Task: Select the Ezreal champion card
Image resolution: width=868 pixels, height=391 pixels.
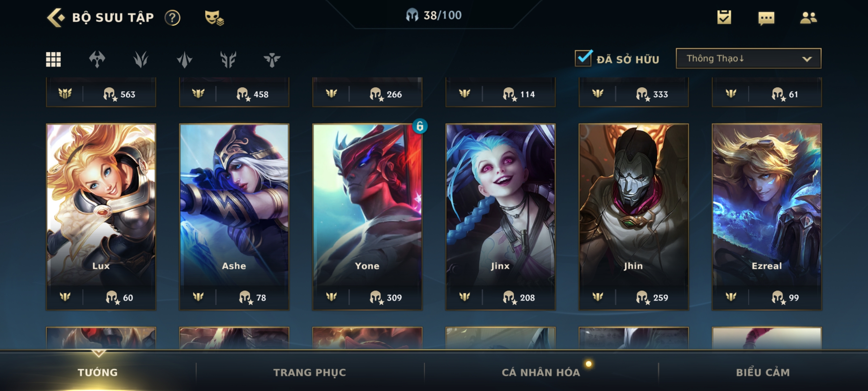Action: click(767, 216)
